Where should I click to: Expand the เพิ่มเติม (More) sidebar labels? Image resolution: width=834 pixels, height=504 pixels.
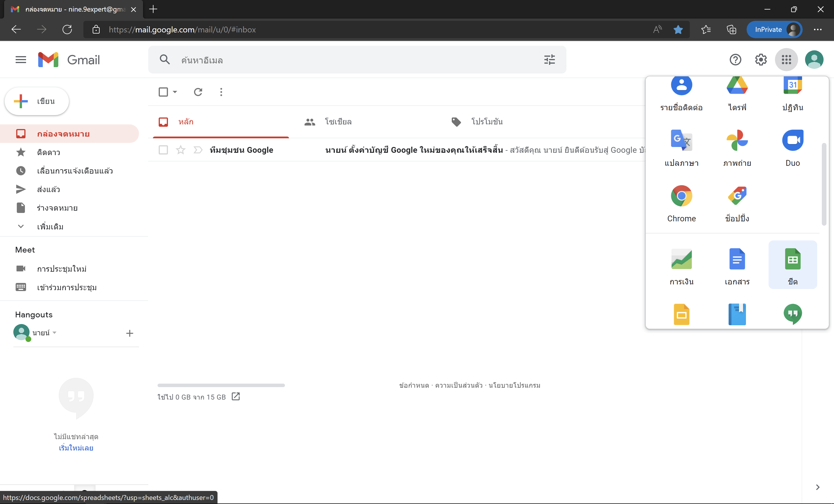tap(50, 227)
